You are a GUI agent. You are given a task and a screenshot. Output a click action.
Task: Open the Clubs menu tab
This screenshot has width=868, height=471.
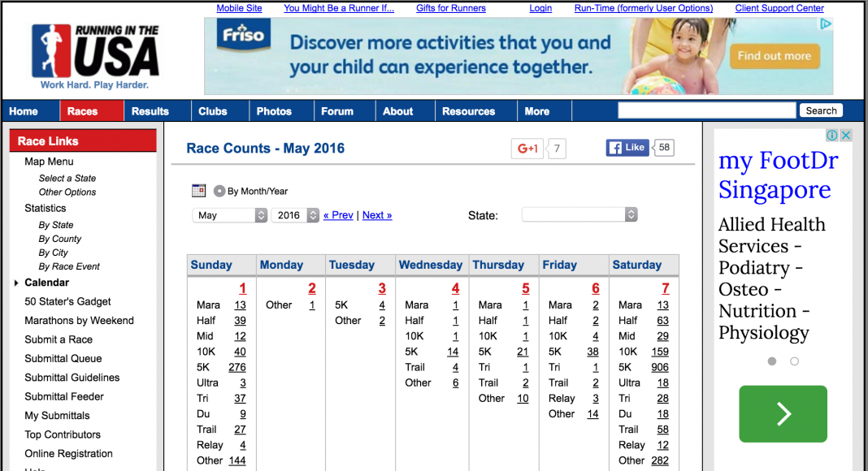tap(213, 111)
